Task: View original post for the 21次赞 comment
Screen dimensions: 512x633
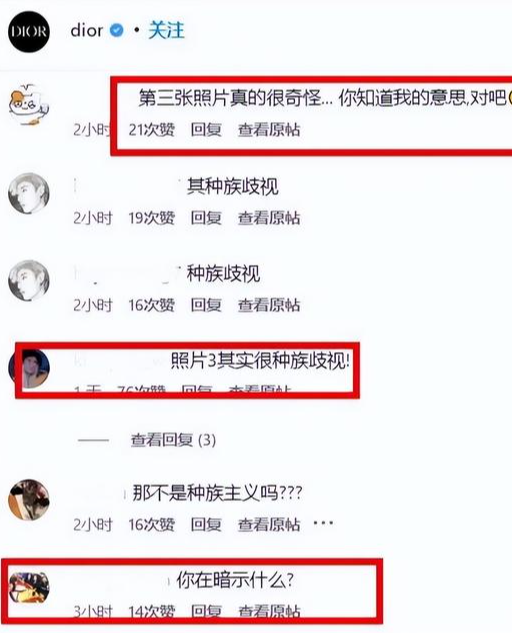Action: click(269, 130)
